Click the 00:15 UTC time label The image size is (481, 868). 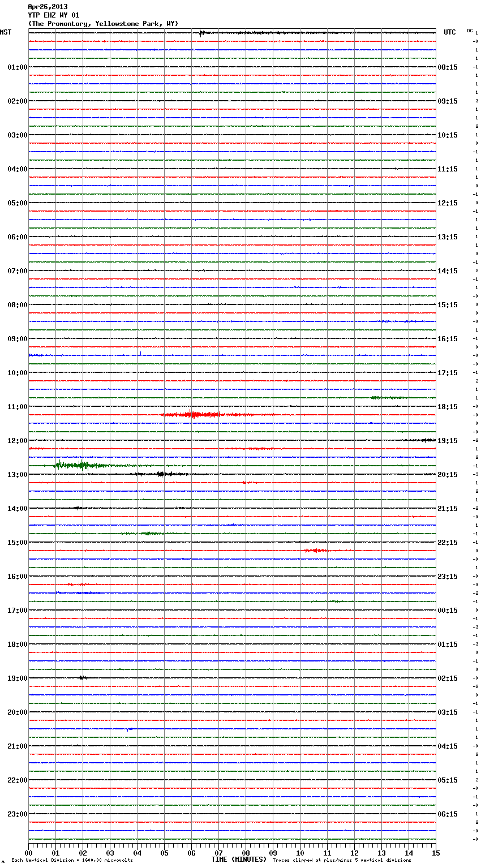click(x=448, y=611)
